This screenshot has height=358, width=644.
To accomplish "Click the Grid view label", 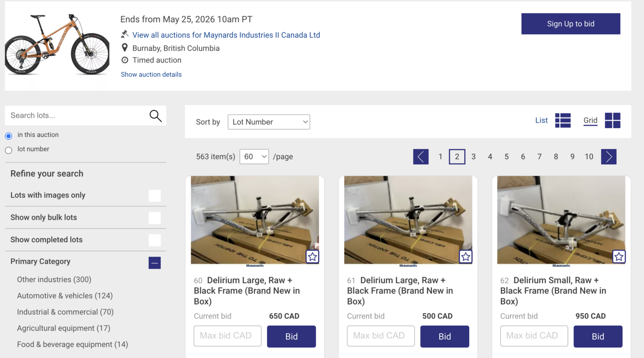I will [x=590, y=120].
